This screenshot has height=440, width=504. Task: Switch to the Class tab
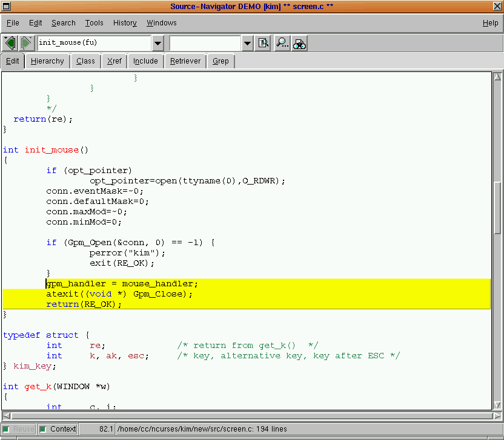click(x=85, y=61)
